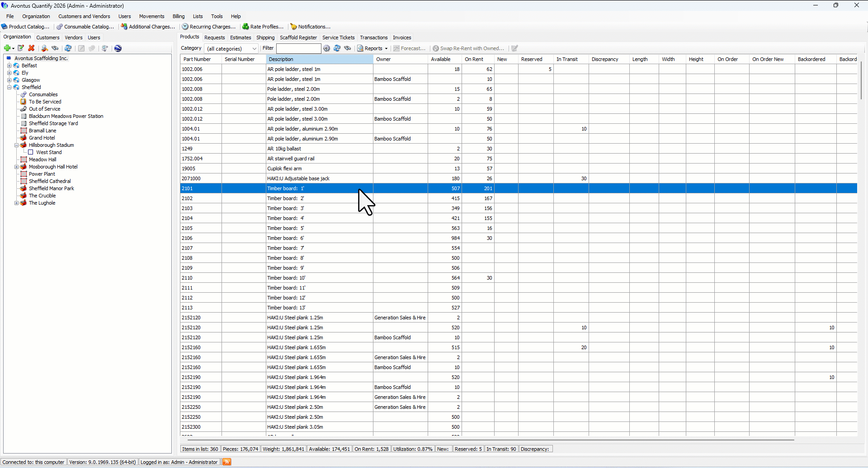Click the grayed edit page icon in organization toolbar
The height and width of the screenshot is (468, 868).
[x=81, y=48]
